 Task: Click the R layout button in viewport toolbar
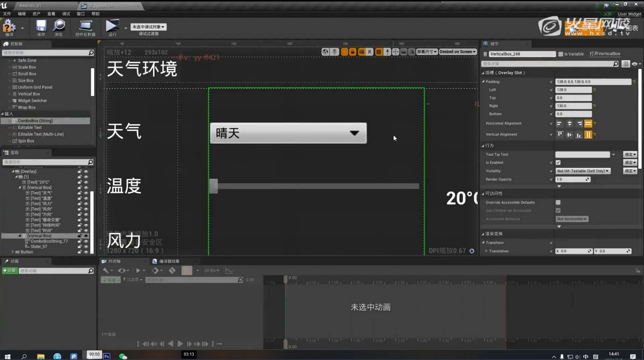pos(370,51)
